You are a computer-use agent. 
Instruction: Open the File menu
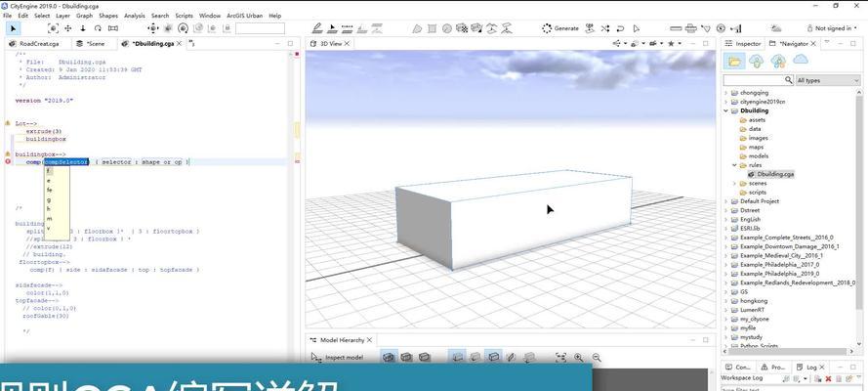pos(7,16)
